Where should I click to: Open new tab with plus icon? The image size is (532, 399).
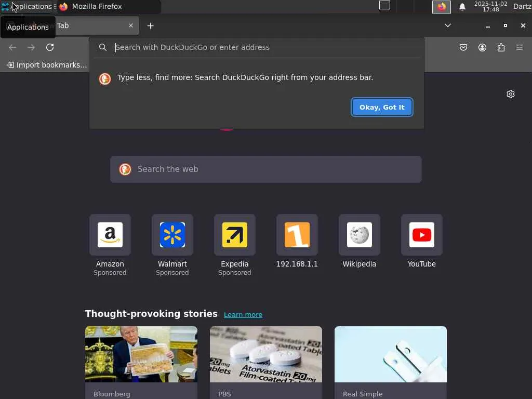point(150,26)
